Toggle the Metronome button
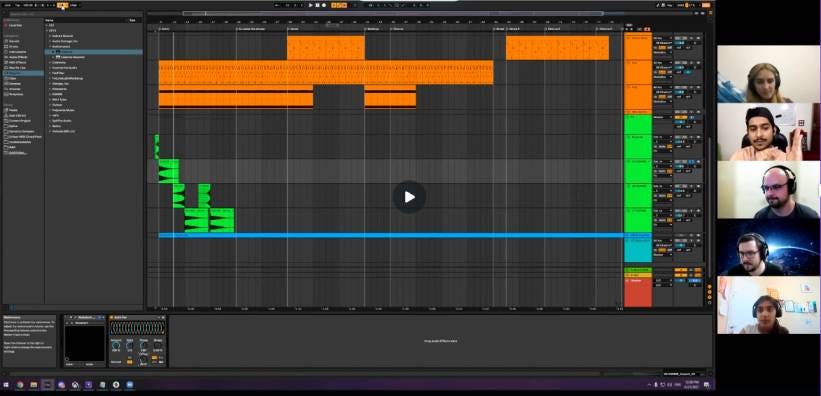Viewport: 821px width, 396px height. tap(62, 5)
